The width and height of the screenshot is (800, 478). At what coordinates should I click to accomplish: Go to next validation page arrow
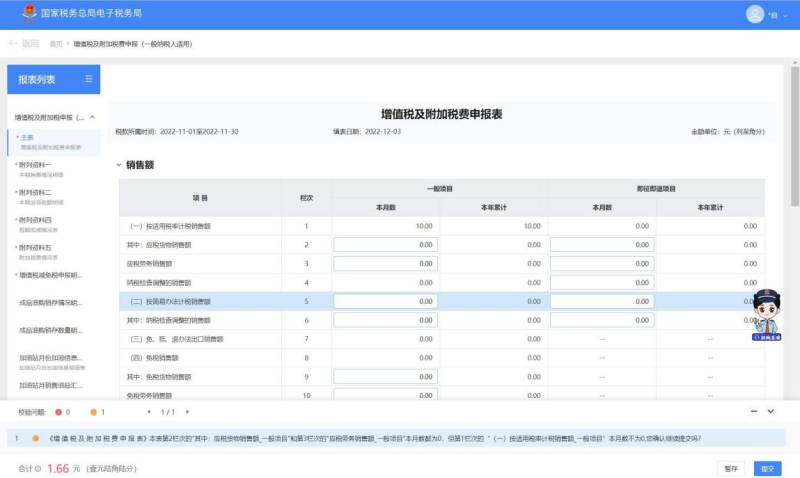[187, 411]
